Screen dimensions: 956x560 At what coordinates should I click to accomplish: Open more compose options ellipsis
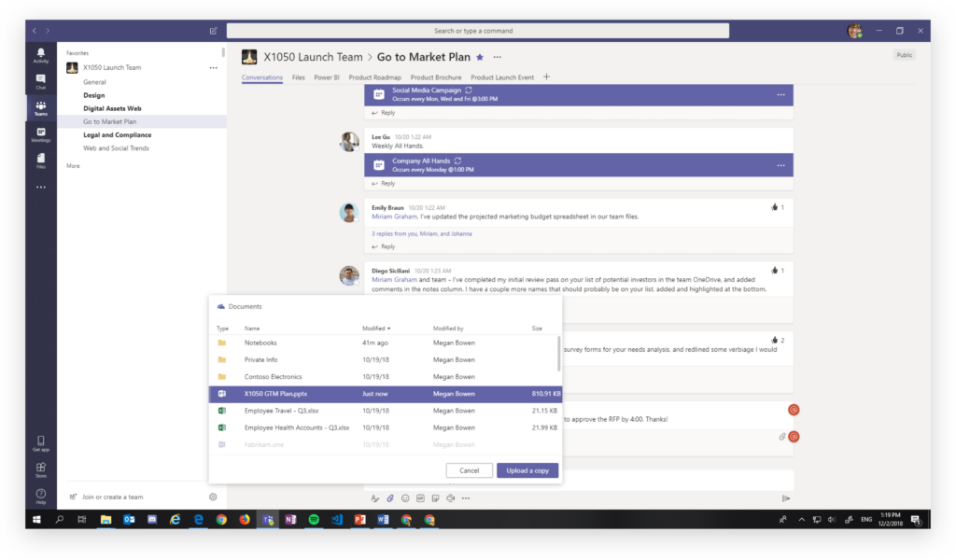pos(466,498)
